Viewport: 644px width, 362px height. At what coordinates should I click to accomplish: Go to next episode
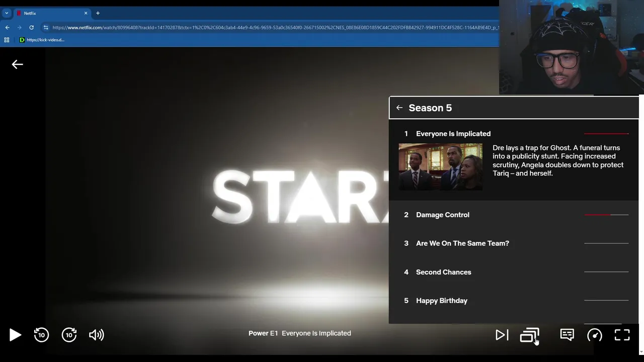[502, 335]
